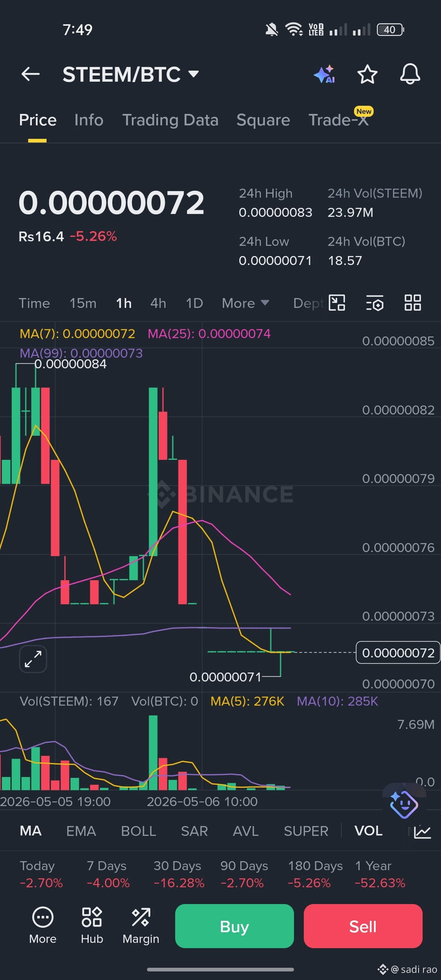Open the multi-chart grid layout icon
Viewport: 441px width, 980px height.
[412, 303]
